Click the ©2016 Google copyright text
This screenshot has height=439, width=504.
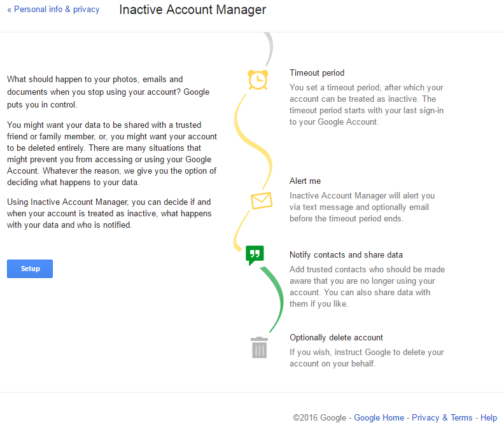(319, 417)
